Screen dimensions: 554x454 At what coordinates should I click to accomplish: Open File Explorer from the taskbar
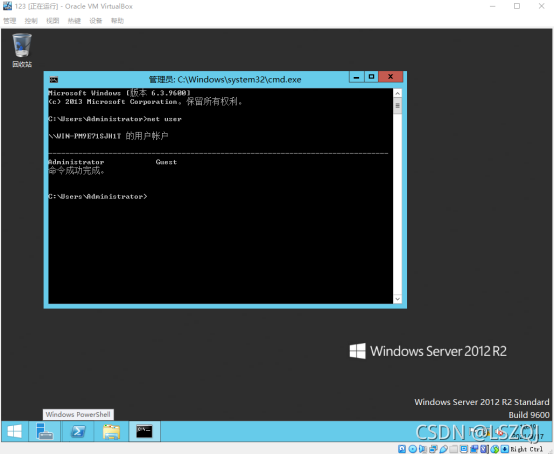click(111, 431)
